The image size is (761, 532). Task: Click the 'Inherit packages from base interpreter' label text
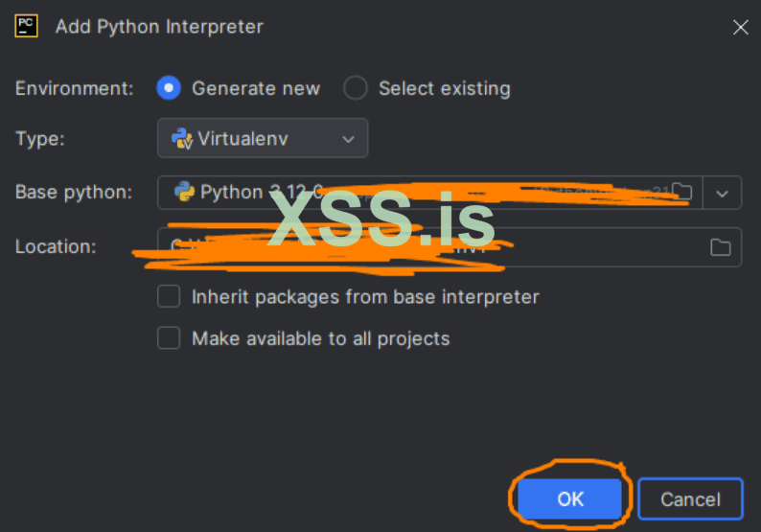365,297
